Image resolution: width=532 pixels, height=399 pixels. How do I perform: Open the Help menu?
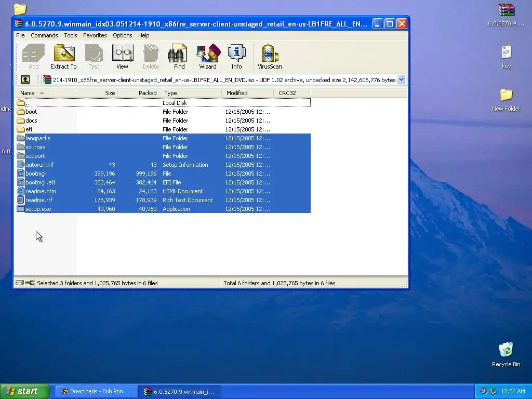point(143,35)
